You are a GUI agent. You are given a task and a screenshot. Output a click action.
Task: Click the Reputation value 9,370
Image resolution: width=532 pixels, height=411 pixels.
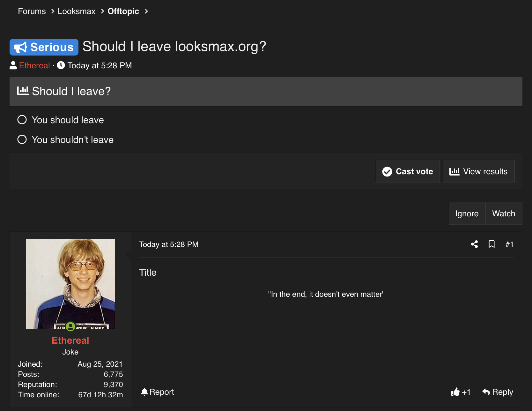(113, 385)
